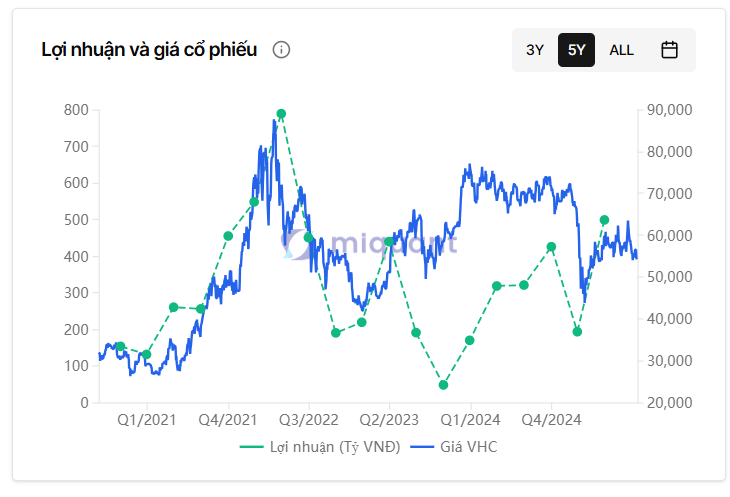The height and width of the screenshot is (497, 730).
Task: Show the ALL time range
Action: (x=621, y=50)
